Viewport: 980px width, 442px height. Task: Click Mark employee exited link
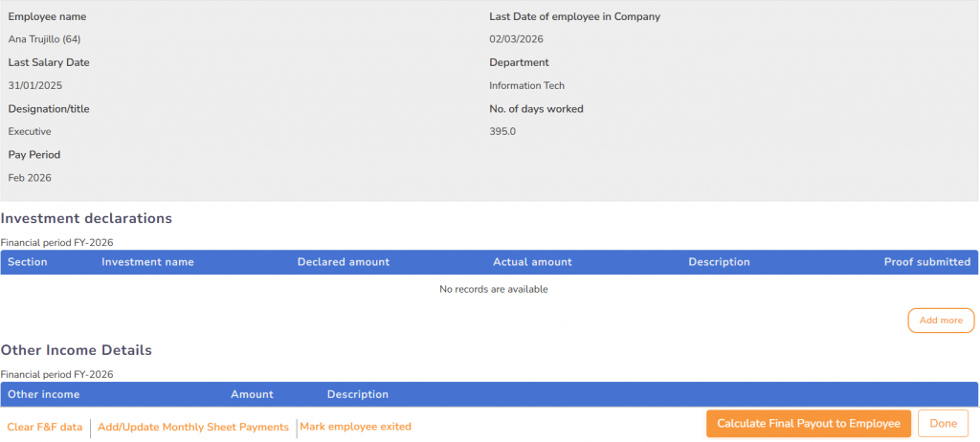[x=355, y=427]
